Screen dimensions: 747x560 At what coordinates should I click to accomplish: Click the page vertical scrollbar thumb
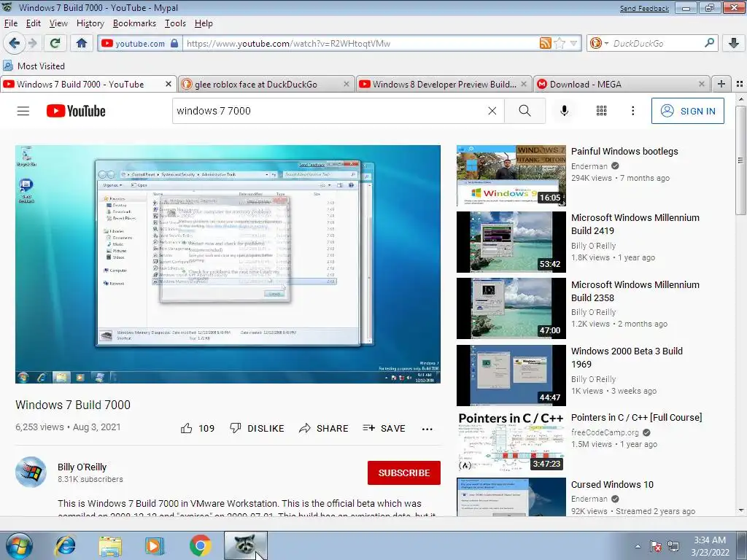coord(740,160)
